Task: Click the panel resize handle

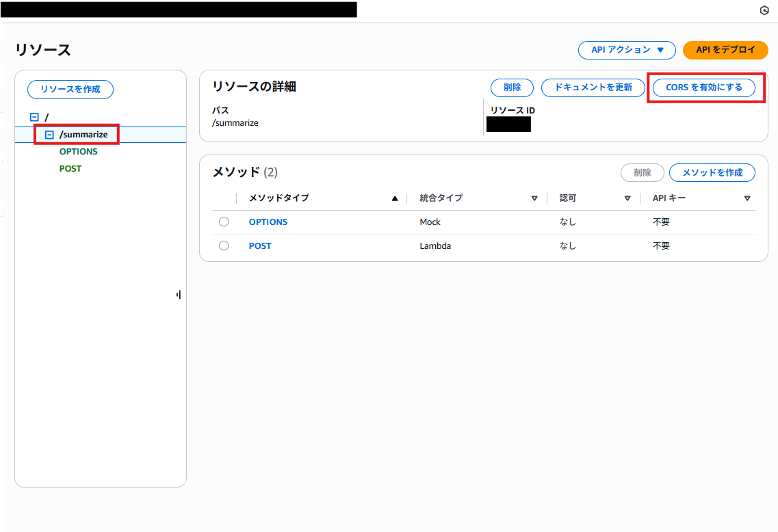Action: (x=179, y=295)
